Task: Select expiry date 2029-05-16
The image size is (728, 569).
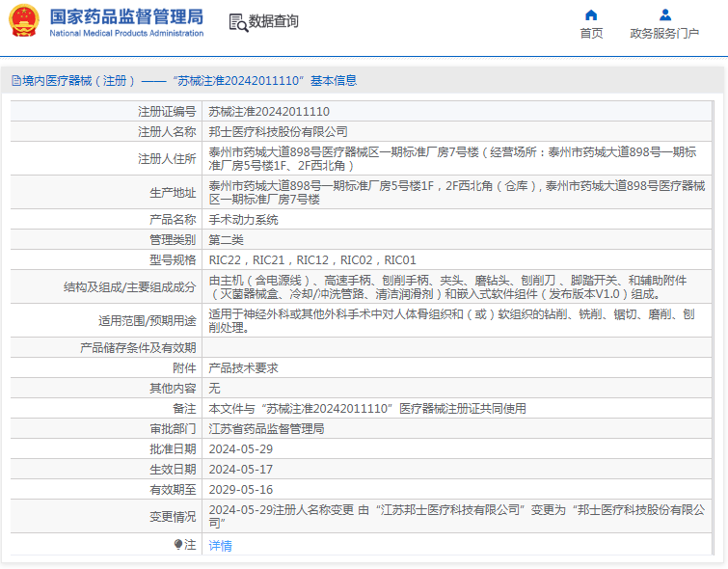Action: pos(240,490)
